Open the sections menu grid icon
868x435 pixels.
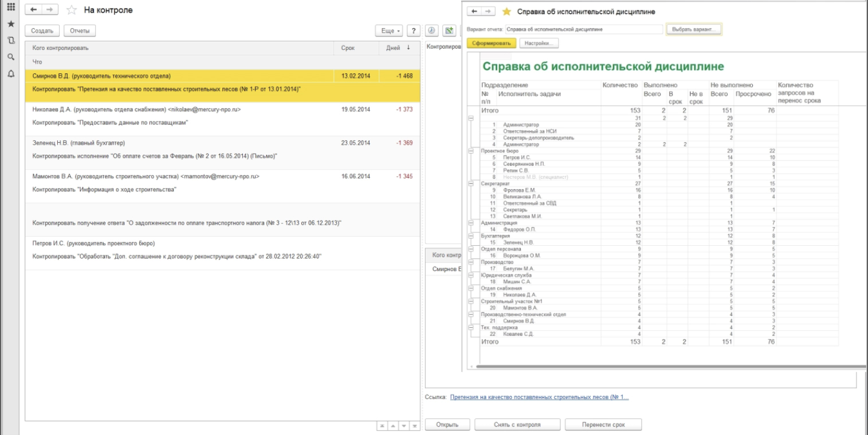[10, 8]
